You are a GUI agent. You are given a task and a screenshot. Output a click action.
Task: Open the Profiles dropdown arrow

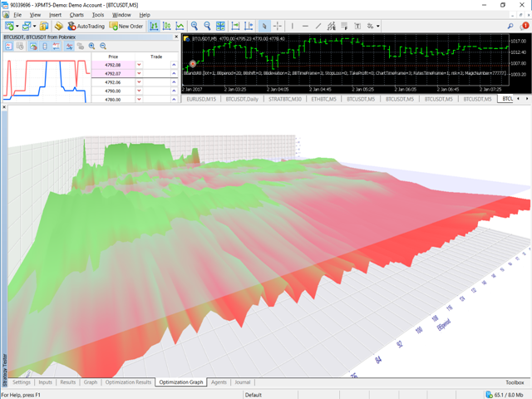34,26
